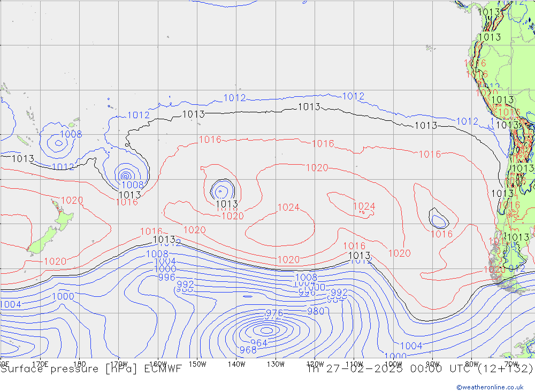Click the "968" isobar label
This screenshot has height=392, width=535.
(x=248, y=350)
